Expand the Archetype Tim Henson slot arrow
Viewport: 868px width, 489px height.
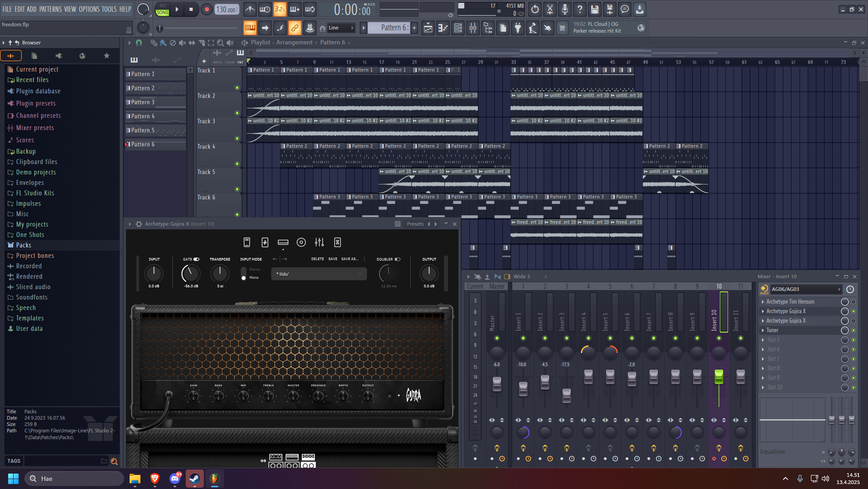click(x=763, y=302)
